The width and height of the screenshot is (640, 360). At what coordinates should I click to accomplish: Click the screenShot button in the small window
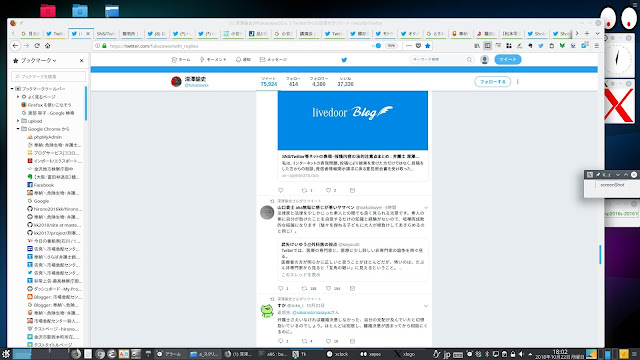(x=612, y=185)
